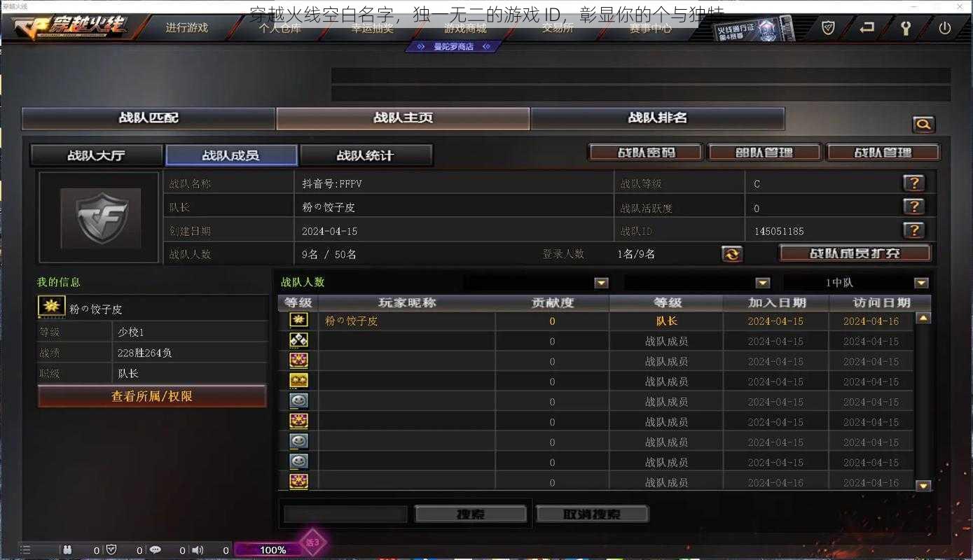Screen dimensions: 973x560
Task: Click the 队长 role cell in the member list
Action: (666, 321)
